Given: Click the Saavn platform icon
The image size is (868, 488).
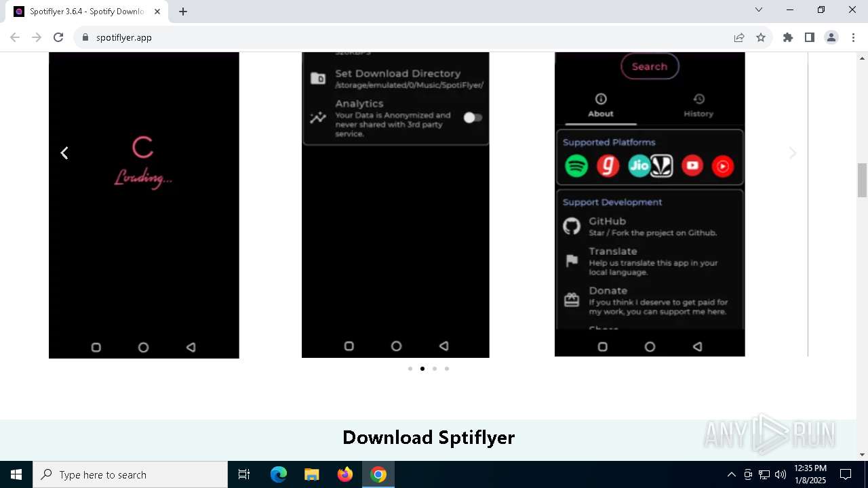Looking at the screenshot, I should click(662, 166).
